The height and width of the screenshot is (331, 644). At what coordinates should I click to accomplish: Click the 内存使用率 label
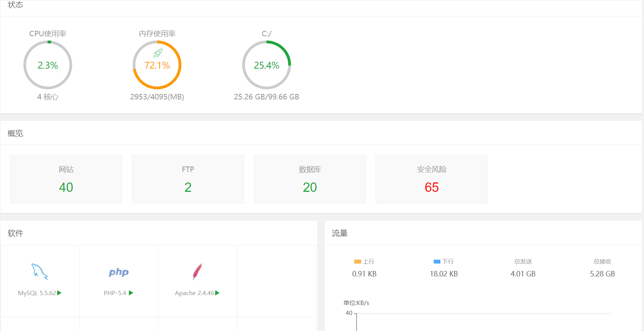[x=157, y=34]
